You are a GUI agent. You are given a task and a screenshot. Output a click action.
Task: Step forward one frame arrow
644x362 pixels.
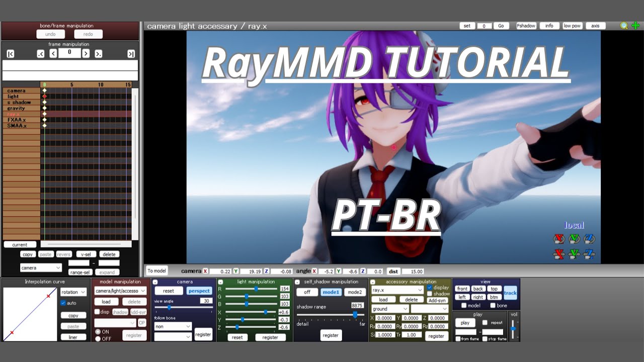click(x=86, y=53)
